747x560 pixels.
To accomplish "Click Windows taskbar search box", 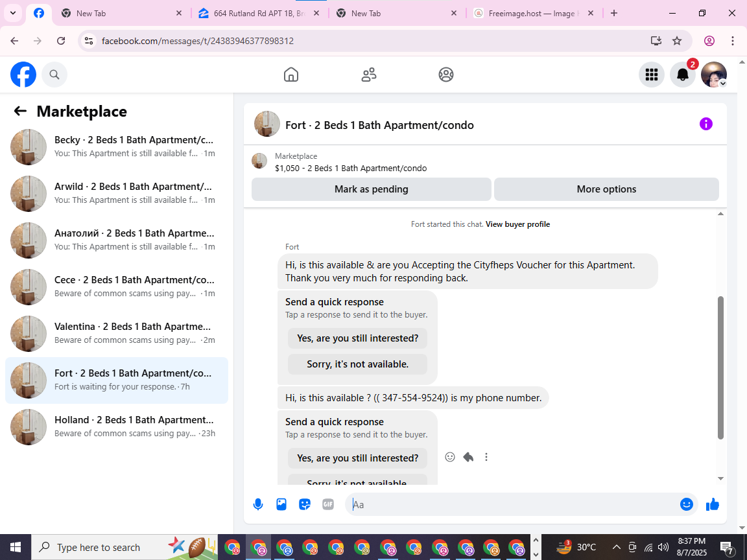I will coord(124,547).
